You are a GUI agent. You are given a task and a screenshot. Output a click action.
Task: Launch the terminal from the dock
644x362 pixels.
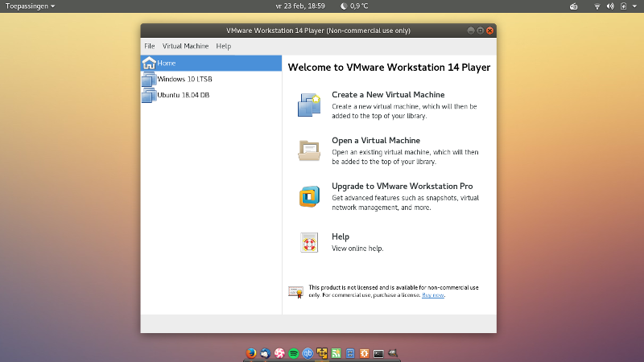click(x=378, y=353)
